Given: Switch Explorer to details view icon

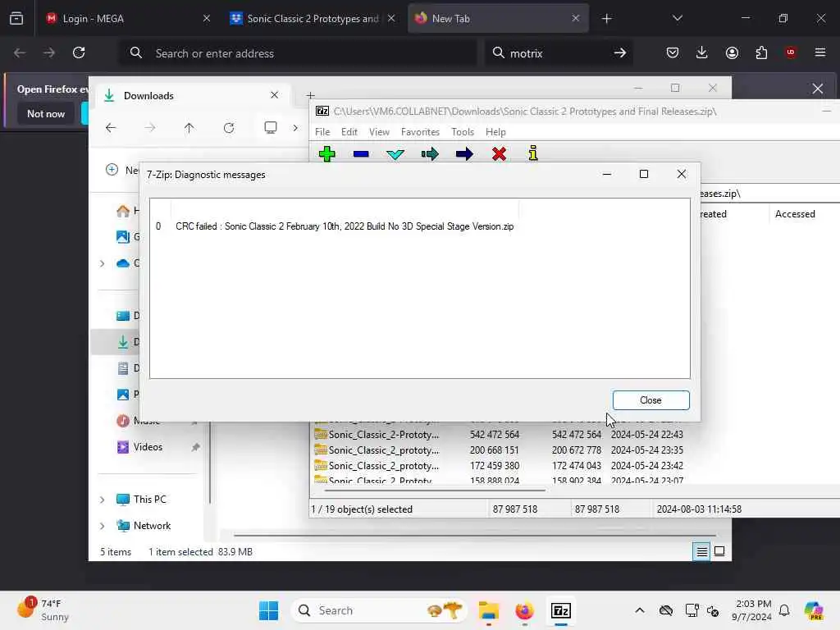Looking at the screenshot, I should (701, 551).
